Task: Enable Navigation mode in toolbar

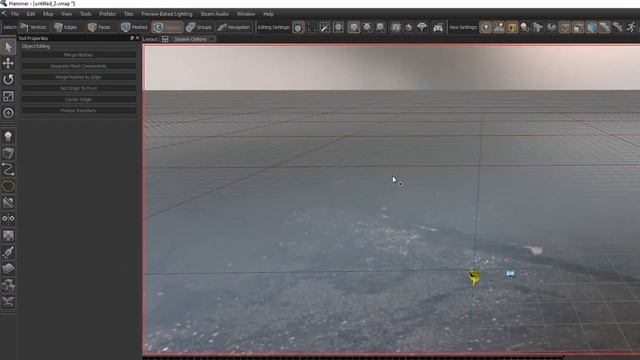Action: (x=234, y=27)
